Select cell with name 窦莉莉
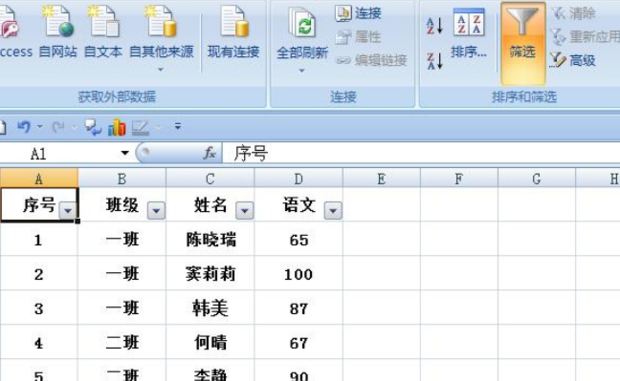The image size is (620, 381). click(x=210, y=273)
